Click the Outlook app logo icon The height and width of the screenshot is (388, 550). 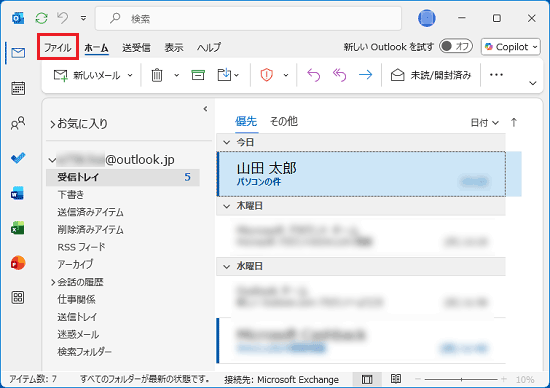coord(18,18)
